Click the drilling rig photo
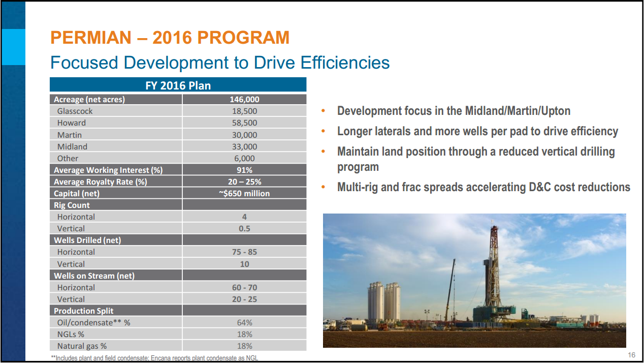The width and height of the screenshot is (644, 363). (474, 281)
